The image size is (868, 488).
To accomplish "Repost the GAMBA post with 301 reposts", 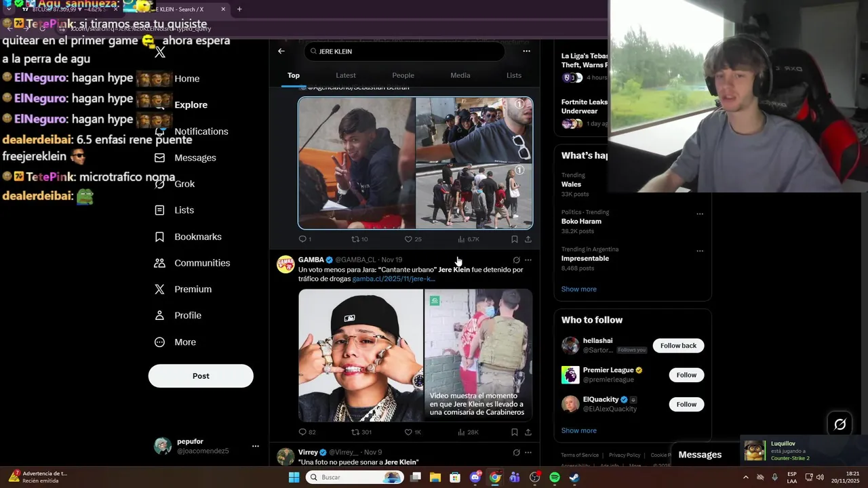I will click(x=361, y=432).
